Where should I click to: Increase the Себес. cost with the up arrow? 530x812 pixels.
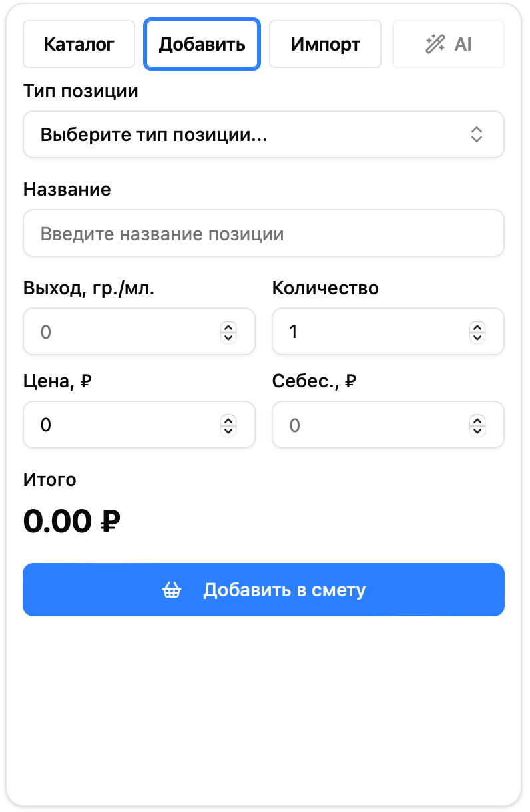tap(477, 420)
